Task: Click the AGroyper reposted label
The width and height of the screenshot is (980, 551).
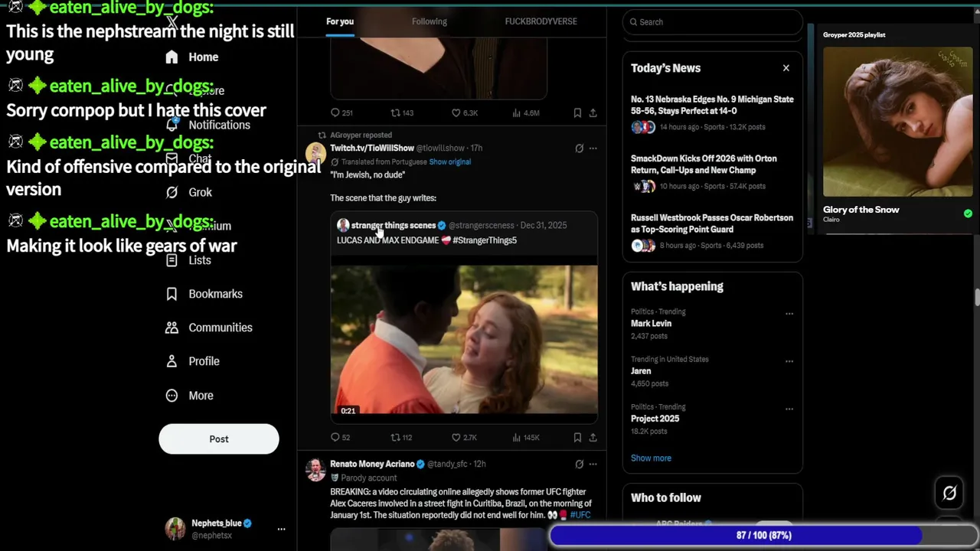Action: (x=361, y=135)
